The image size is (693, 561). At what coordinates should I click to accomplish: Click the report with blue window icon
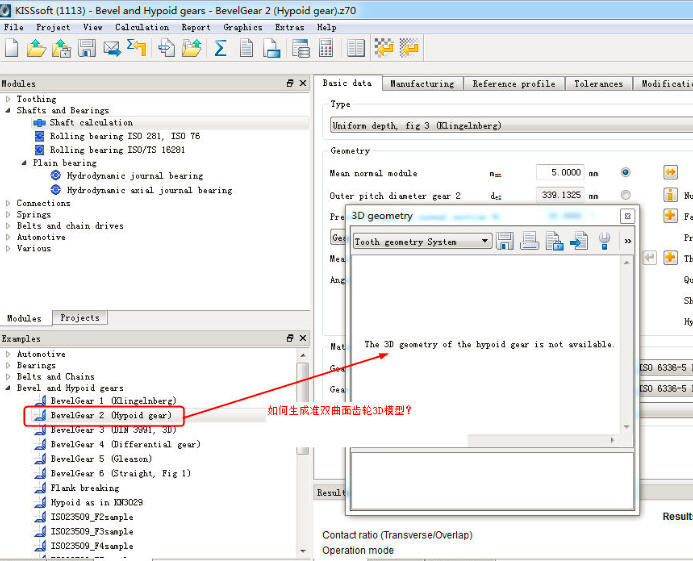(271, 48)
